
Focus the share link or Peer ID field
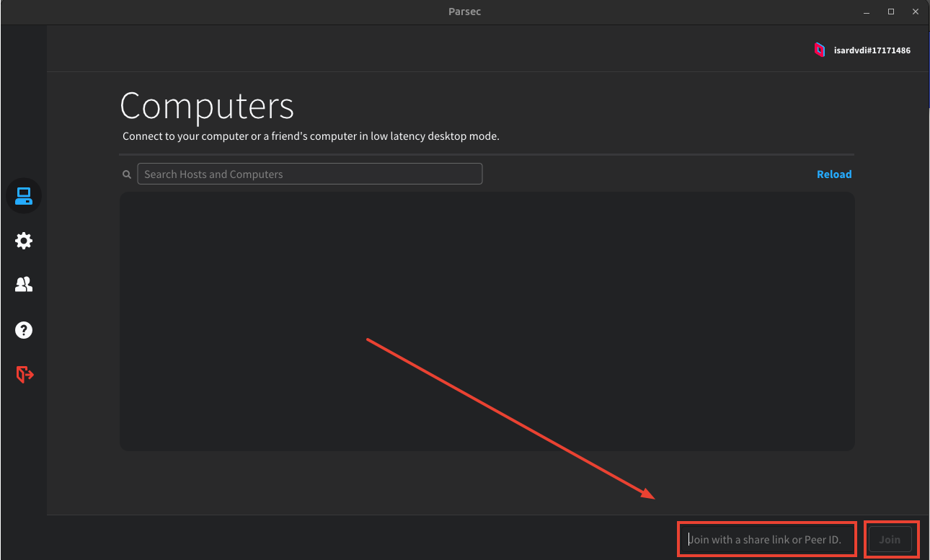pos(767,539)
